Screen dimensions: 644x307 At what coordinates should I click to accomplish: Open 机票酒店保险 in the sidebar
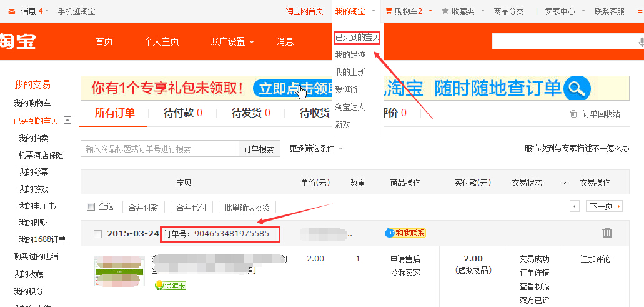coord(41,155)
